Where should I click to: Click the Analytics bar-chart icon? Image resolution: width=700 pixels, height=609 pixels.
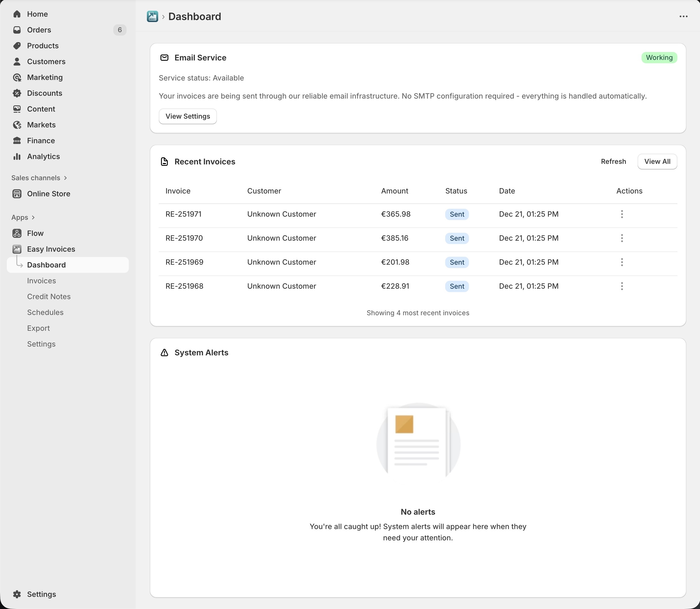17,156
